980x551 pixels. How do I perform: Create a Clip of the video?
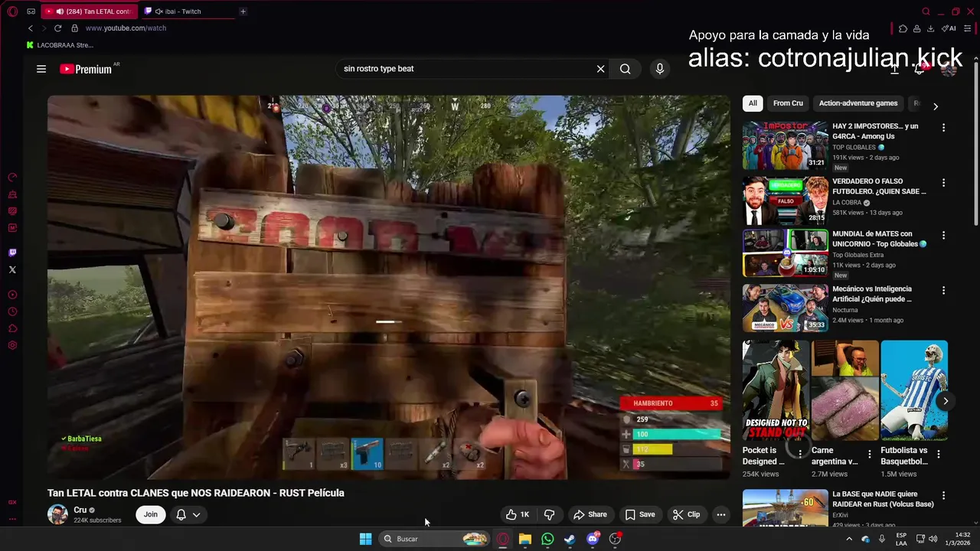coord(687,514)
